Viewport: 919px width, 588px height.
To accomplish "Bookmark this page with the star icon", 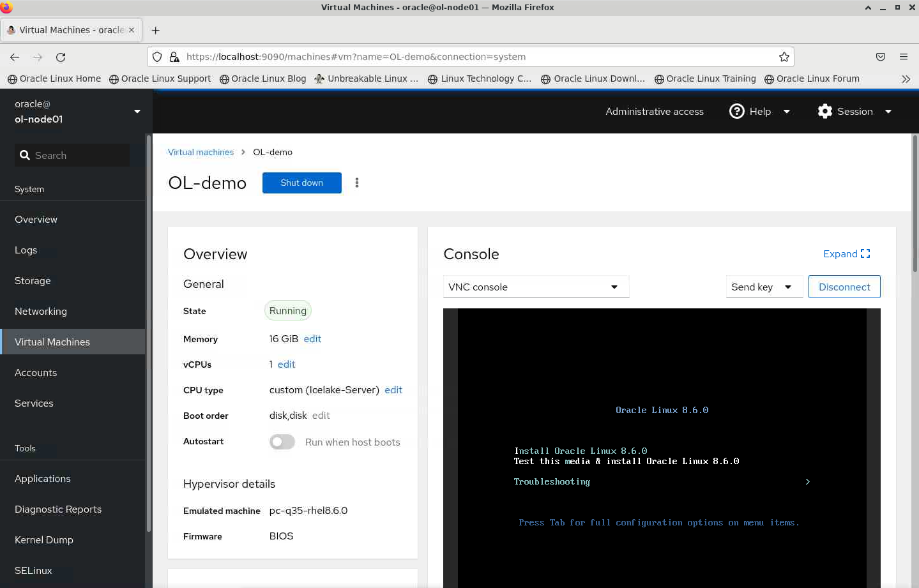I will tap(784, 57).
